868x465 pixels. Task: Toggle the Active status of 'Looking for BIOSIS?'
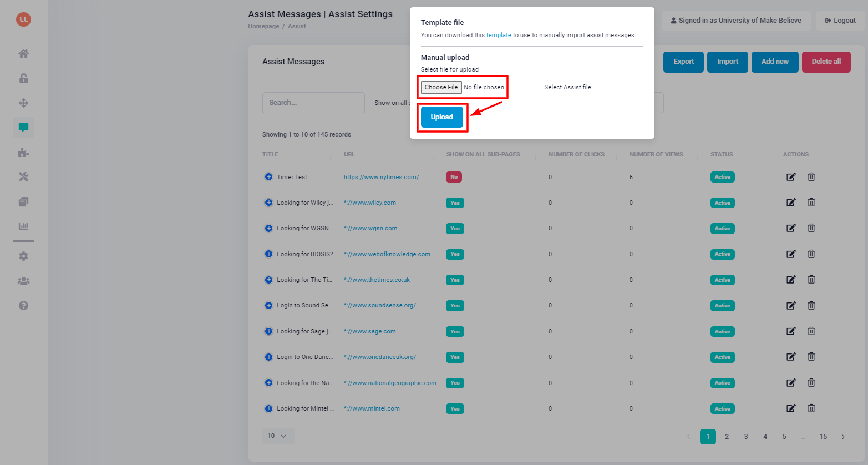pos(722,254)
